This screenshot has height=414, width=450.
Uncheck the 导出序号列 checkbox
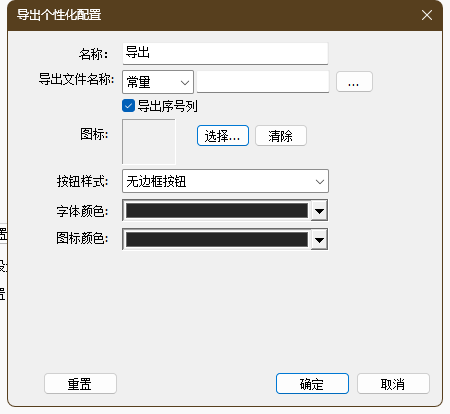128,106
